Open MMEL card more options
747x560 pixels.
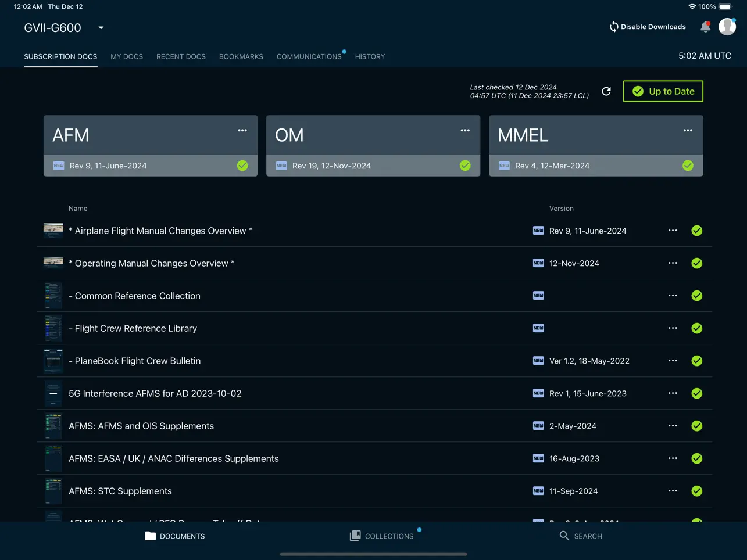click(688, 130)
